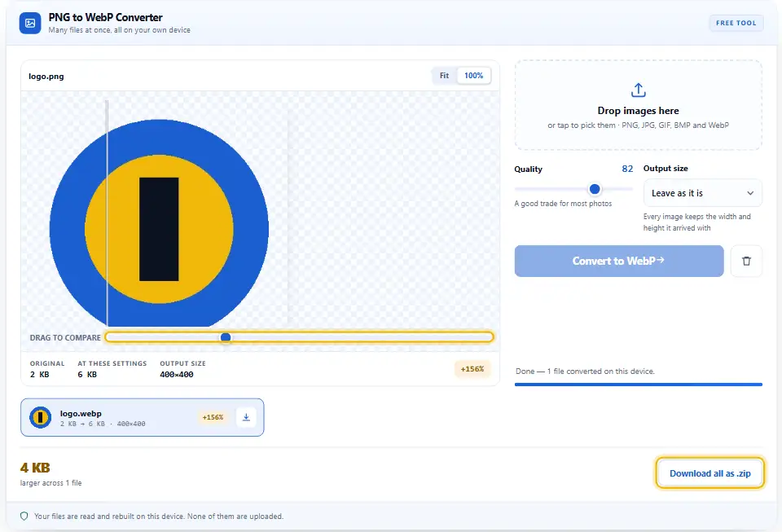Click the 4 KB total size text
Screen dimensions: 782x532
(35, 468)
